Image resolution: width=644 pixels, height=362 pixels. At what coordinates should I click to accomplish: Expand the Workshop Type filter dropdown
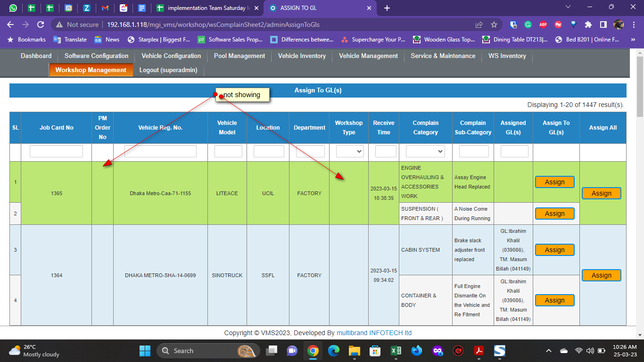pyautogui.click(x=349, y=151)
